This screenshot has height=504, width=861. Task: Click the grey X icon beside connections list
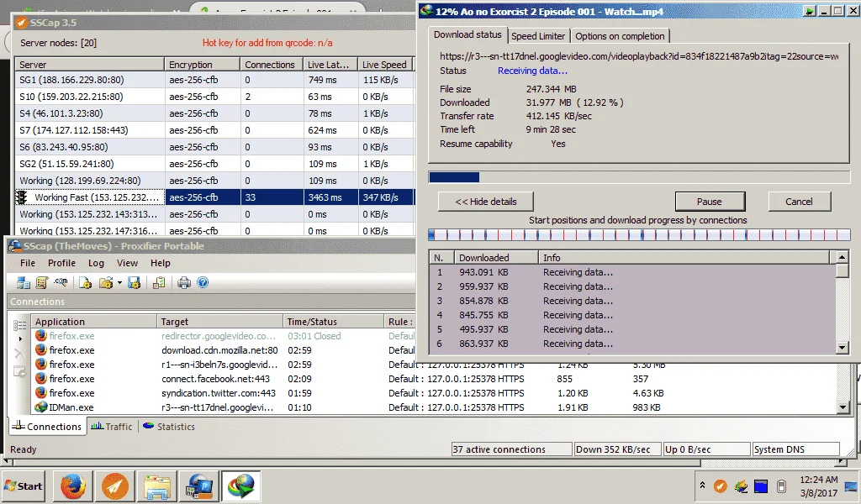coord(20,354)
